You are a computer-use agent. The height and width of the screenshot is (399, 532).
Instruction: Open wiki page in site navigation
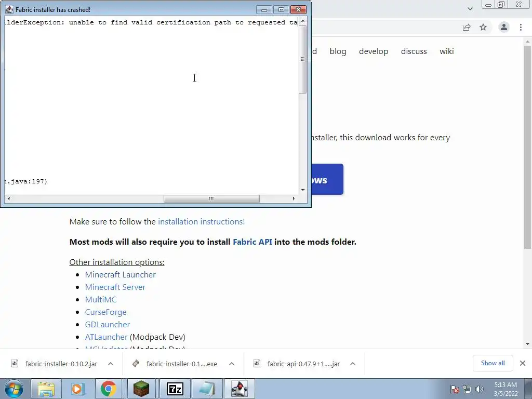coord(446,51)
